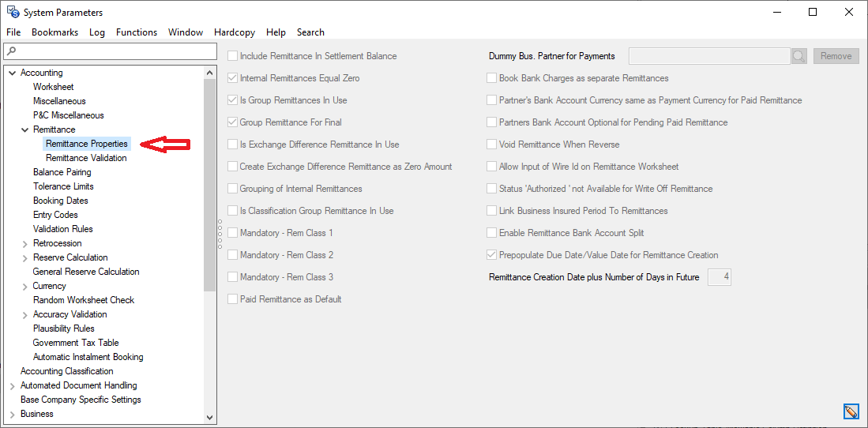Expand the Retrocession tree node
Viewport: 868px width, 428px height.
click(x=25, y=243)
